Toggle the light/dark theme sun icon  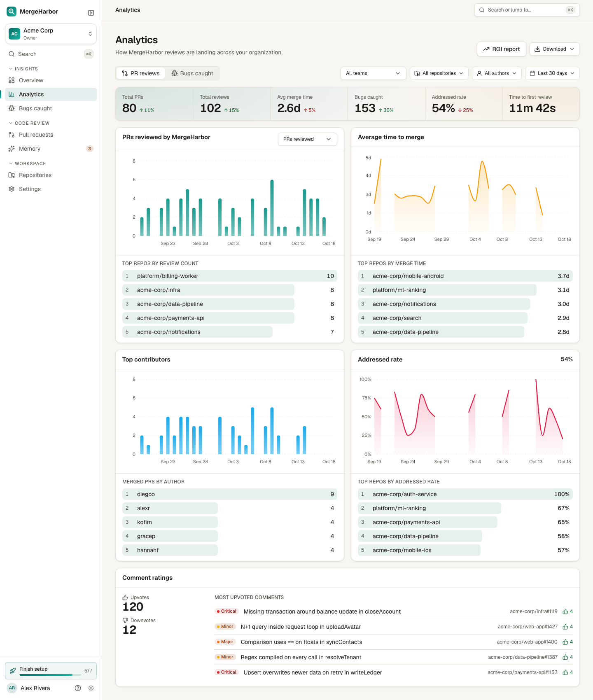click(91, 688)
